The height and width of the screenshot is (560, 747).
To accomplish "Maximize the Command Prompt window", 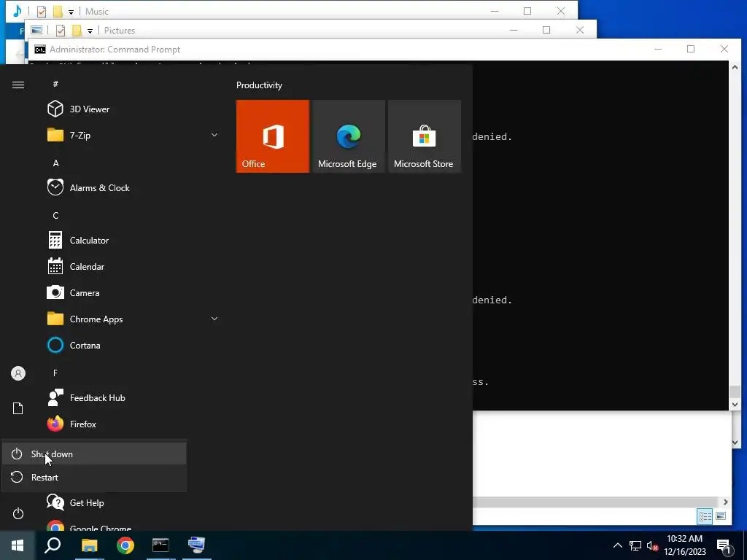I will tap(691, 49).
